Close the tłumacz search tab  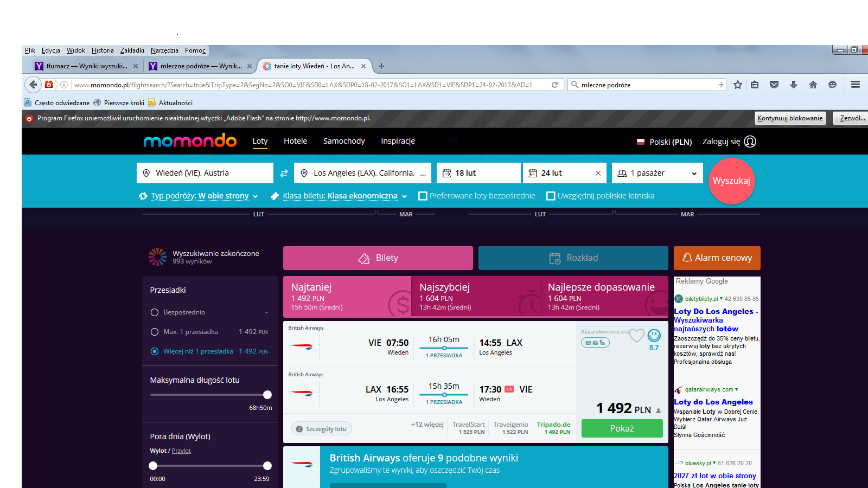[136, 66]
